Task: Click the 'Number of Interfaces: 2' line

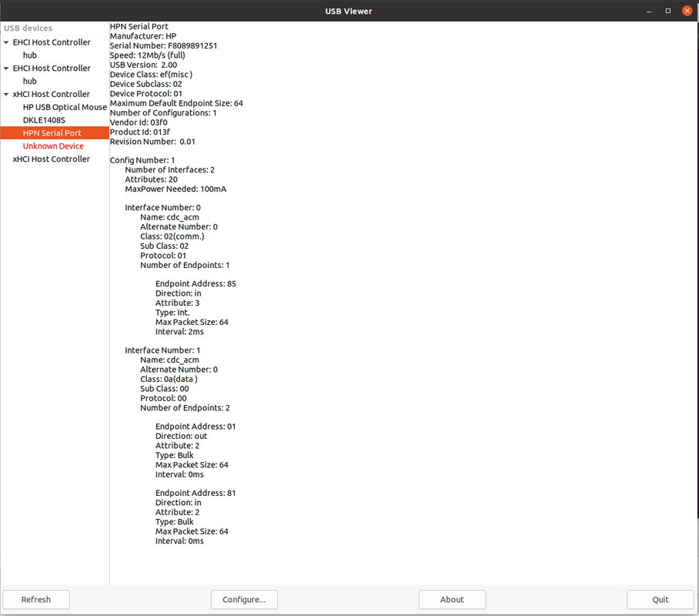Action: click(170, 170)
